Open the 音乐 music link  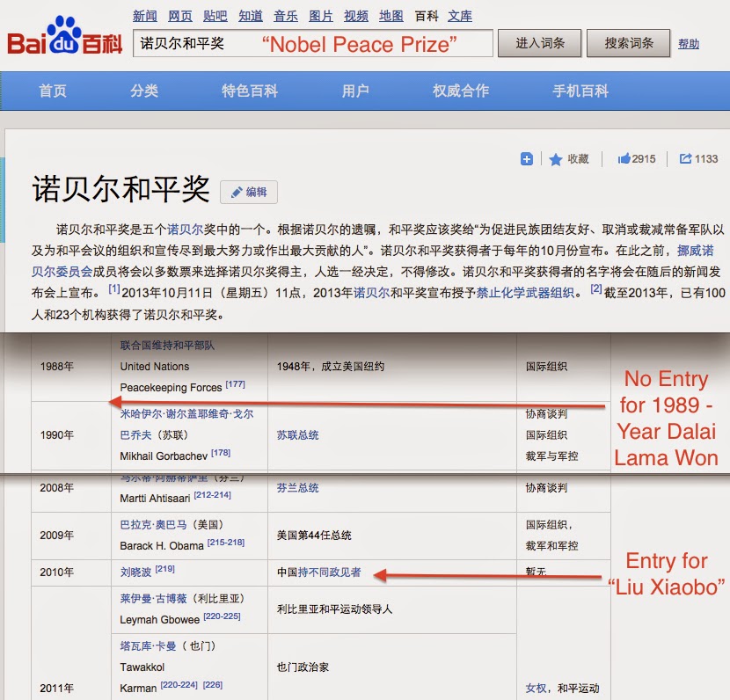coord(286,17)
